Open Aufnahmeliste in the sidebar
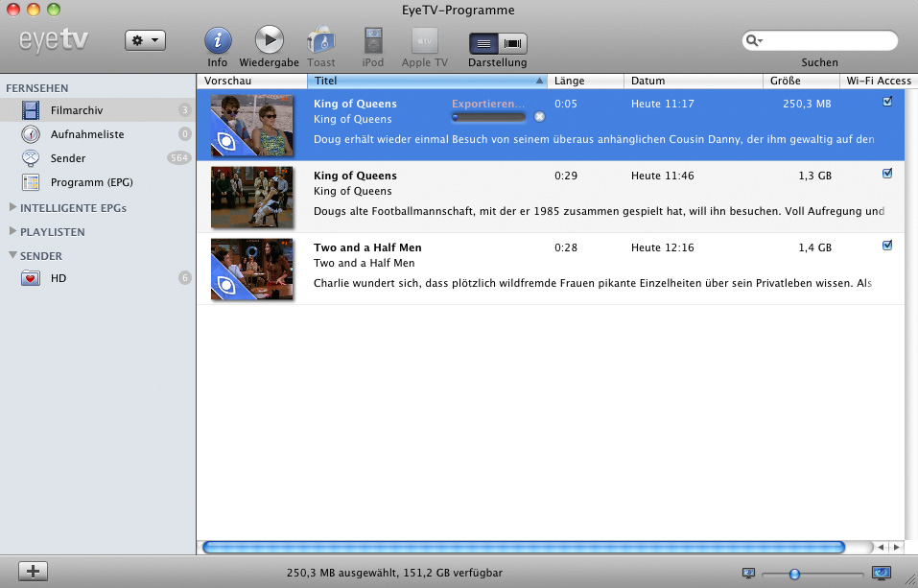 point(87,134)
